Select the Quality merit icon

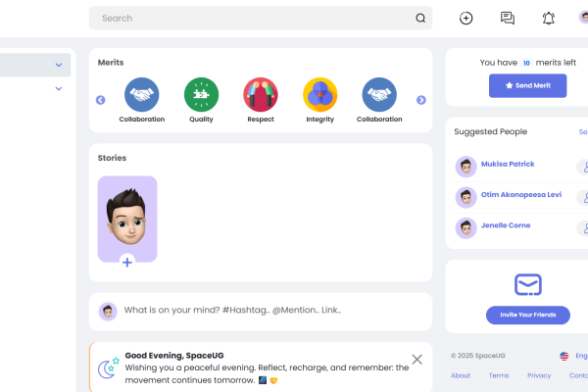201,95
